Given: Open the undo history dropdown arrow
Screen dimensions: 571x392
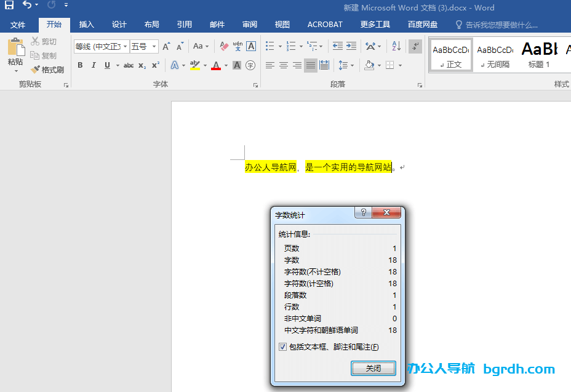Looking at the screenshot, I should coord(36,5).
